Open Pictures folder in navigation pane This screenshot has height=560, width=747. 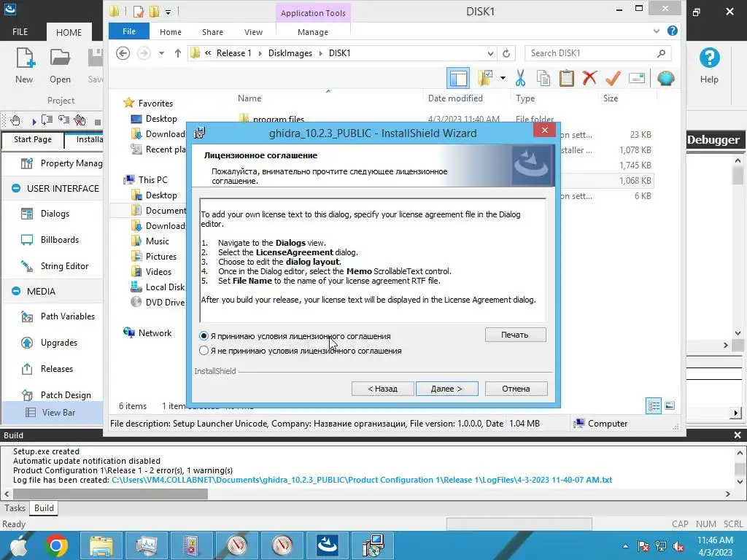point(161,256)
